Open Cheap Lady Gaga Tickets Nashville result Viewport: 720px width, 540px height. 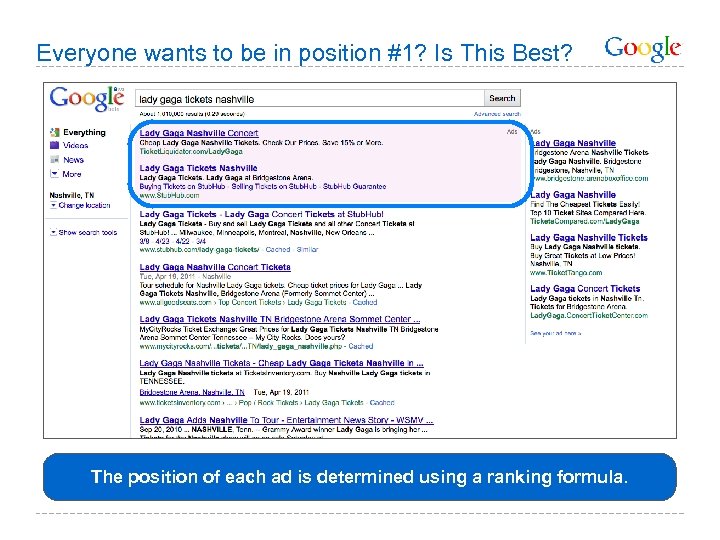pyautogui.click(x=281, y=363)
